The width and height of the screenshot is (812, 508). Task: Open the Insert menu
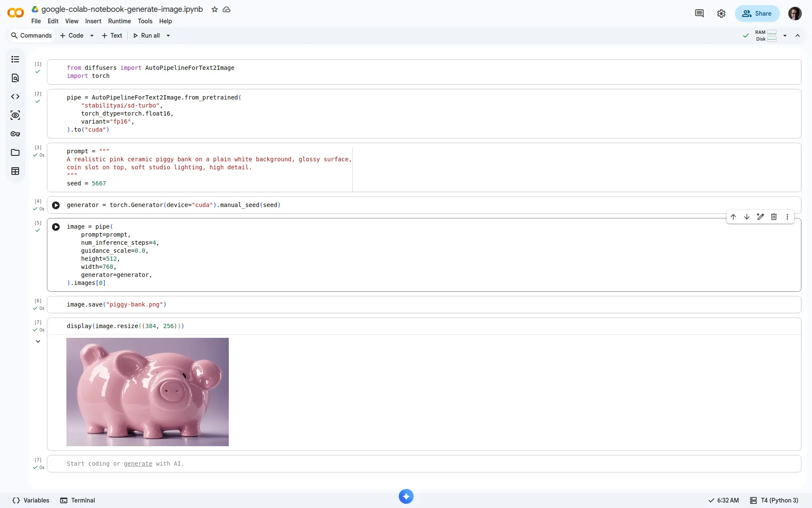[x=93, y=21]
